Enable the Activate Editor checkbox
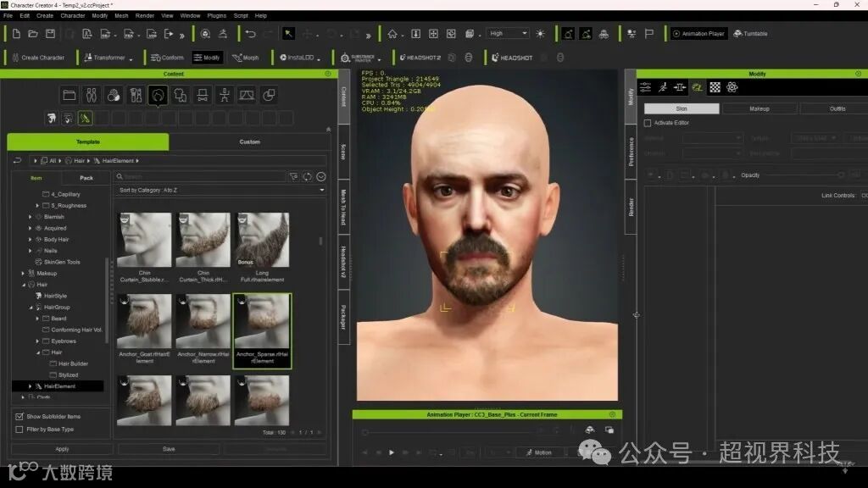Image resolution: width=868 pixels, height=488 pixels. tap(648, 123)
